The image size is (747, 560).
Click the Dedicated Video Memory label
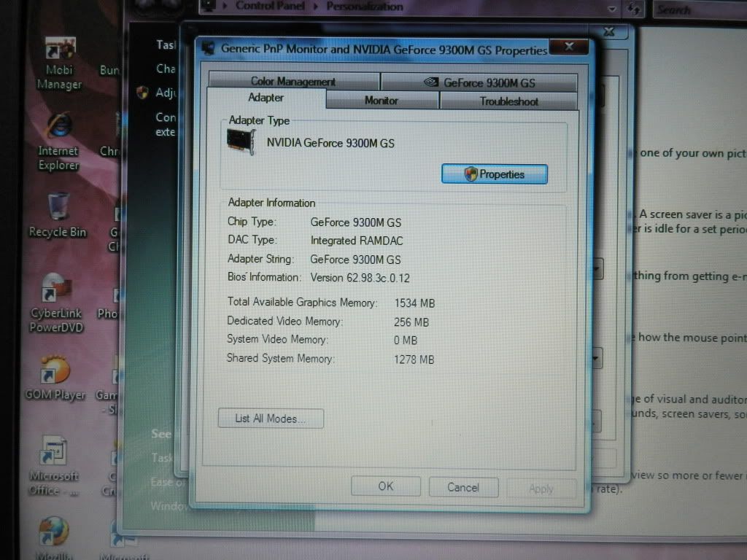pos(285,322)
